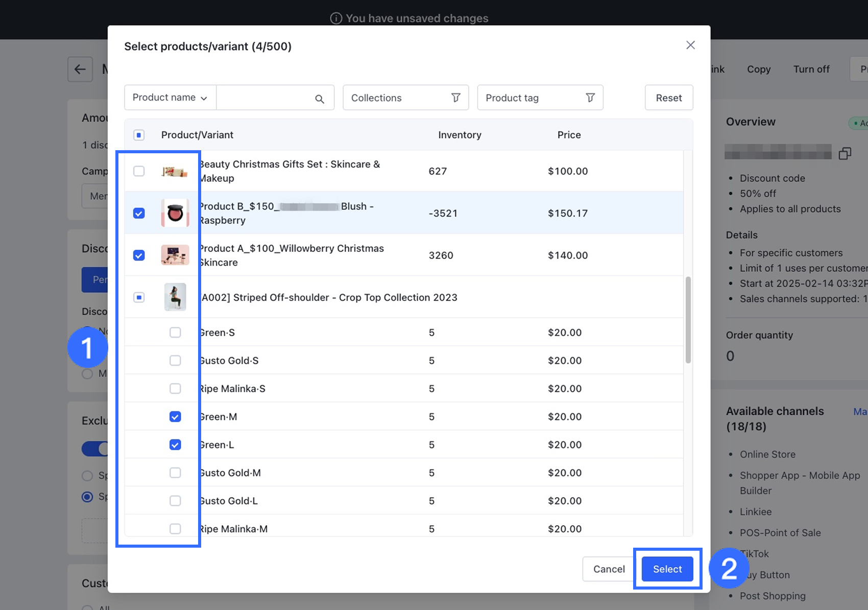Image resolution: width=868 pixels, height=610 pixels.
Task: Click the search magnifier icon
Action: 320,99
